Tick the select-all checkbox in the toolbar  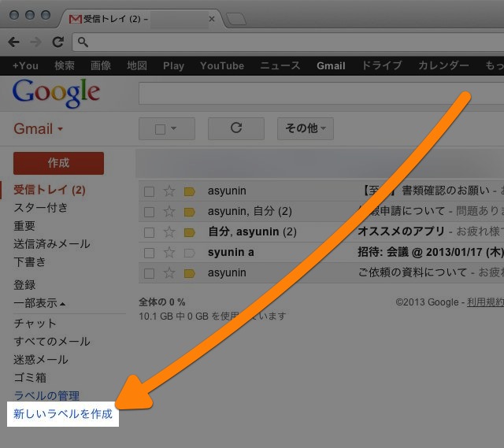click(x=160, y=129)
